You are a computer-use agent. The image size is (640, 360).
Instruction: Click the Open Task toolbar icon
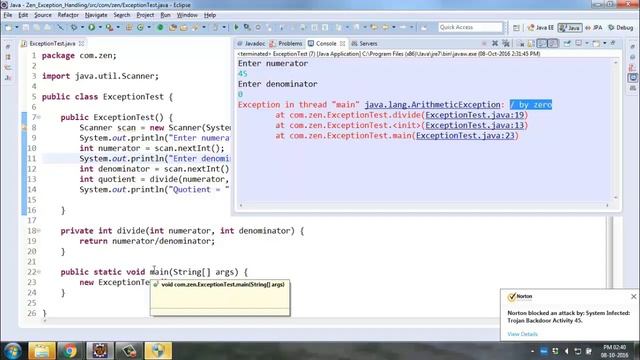pyautogui.click(x=184, y=27)
